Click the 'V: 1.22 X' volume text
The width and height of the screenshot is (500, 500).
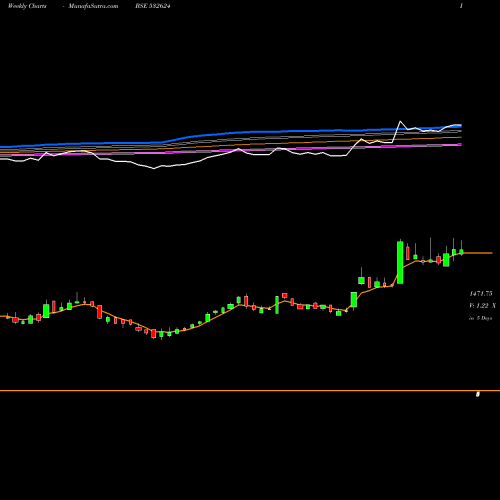(x=482, y=306)
